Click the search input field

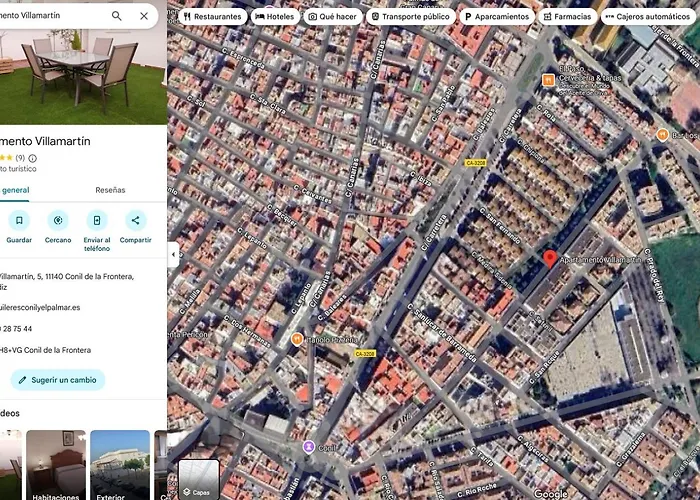[51, 16]
